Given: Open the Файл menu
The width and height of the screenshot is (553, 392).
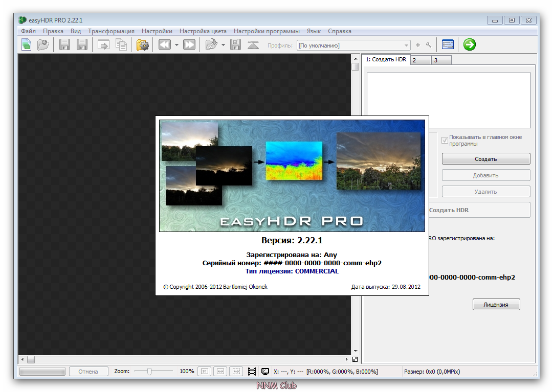Looking at the screenshot, I should 28,31.
